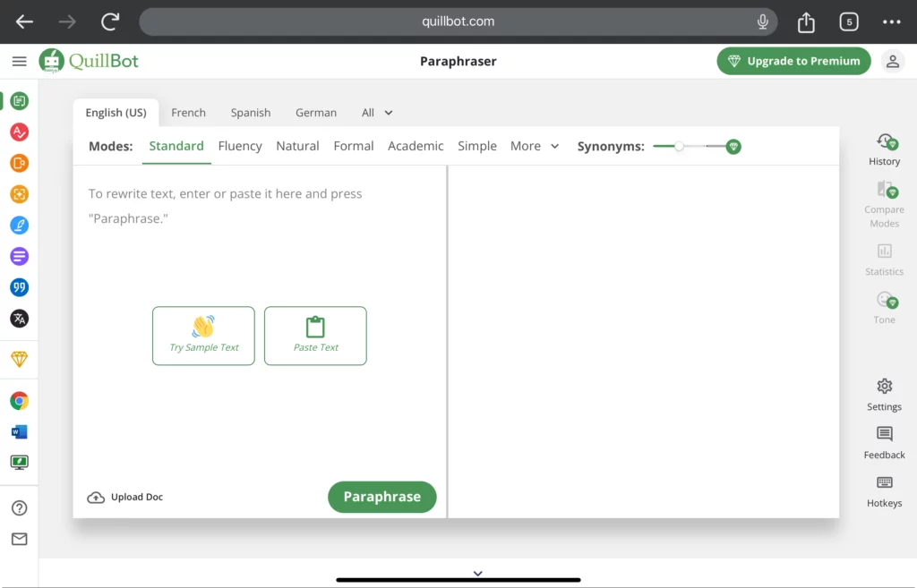Click into the text input area
The height and width of the screenshot is (588, 917).
coord(260,206)
